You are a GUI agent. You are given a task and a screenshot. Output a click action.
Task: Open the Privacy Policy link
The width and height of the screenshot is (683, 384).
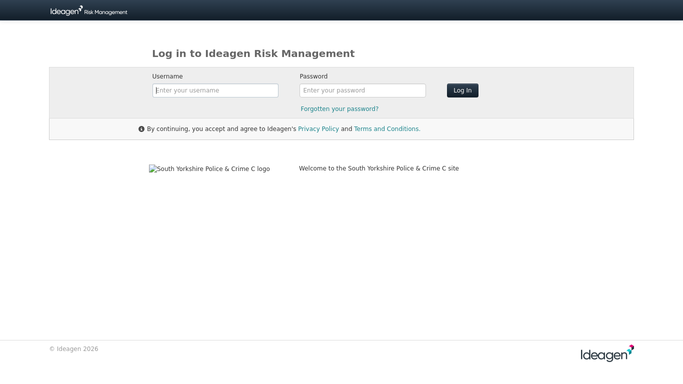pyautogui.click(x=318, y=129)
